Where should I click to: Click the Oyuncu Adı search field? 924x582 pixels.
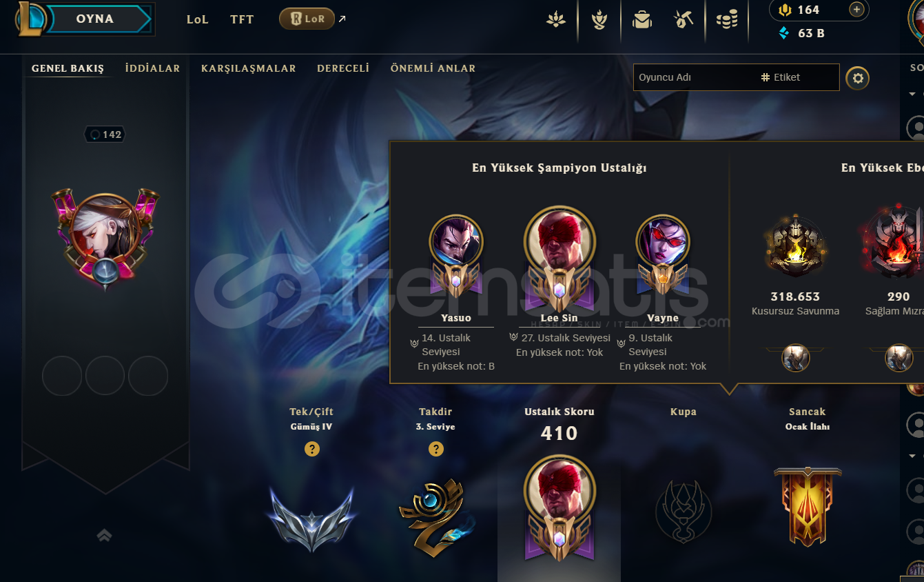695,77
